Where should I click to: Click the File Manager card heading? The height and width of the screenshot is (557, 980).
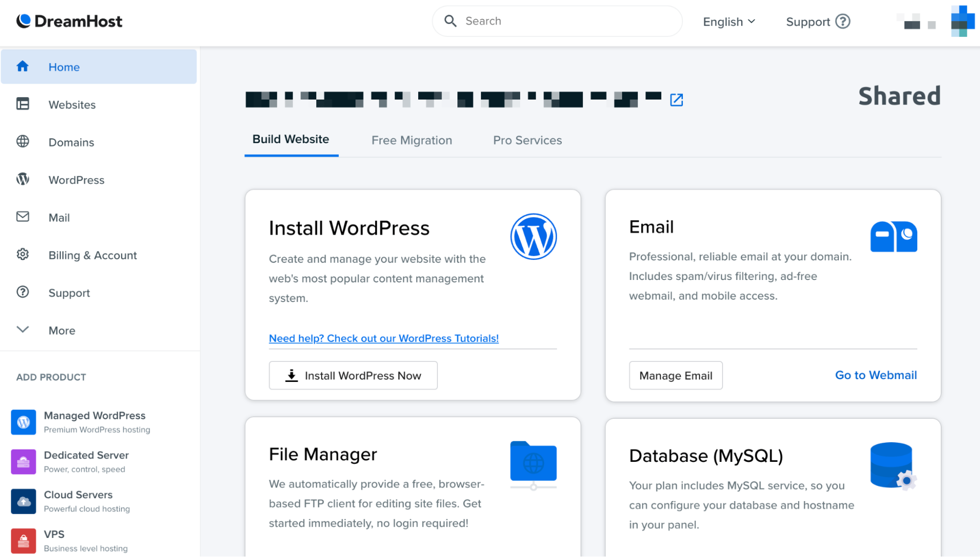tap(323, 454)
